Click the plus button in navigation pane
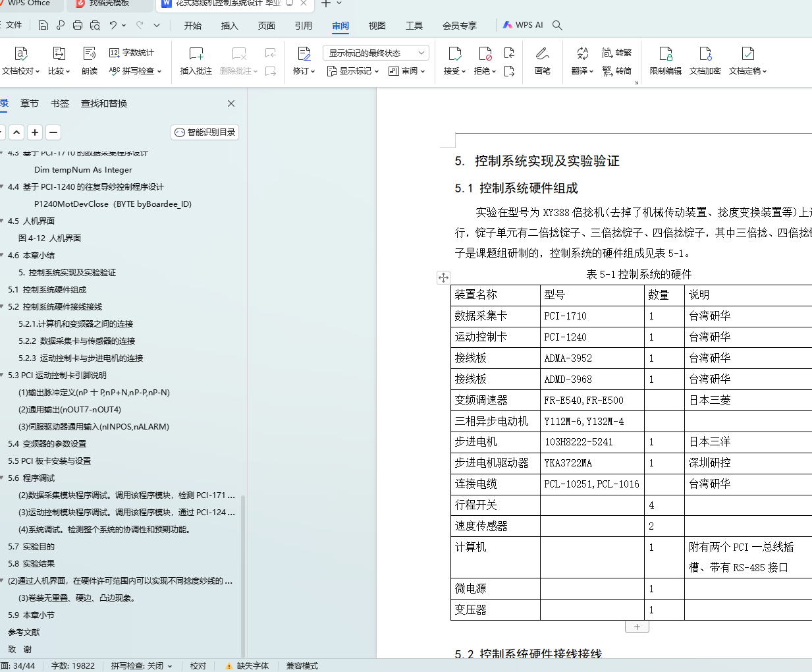Image resolution: width=812 pixels, height=672 pixels. click(x=35, y=132)
